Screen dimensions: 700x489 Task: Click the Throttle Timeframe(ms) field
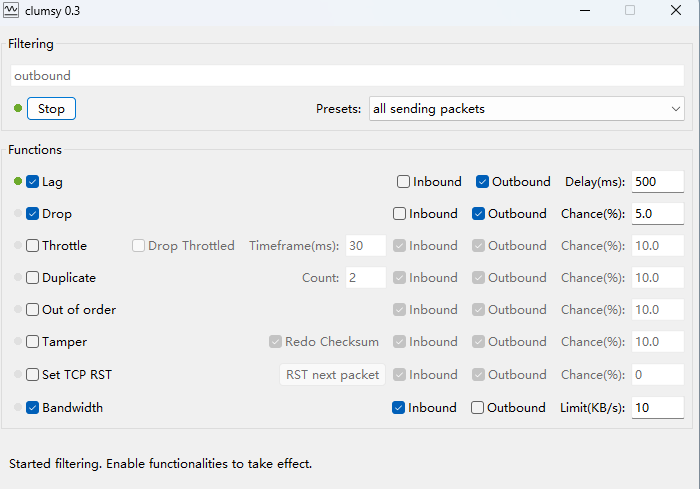366,246
